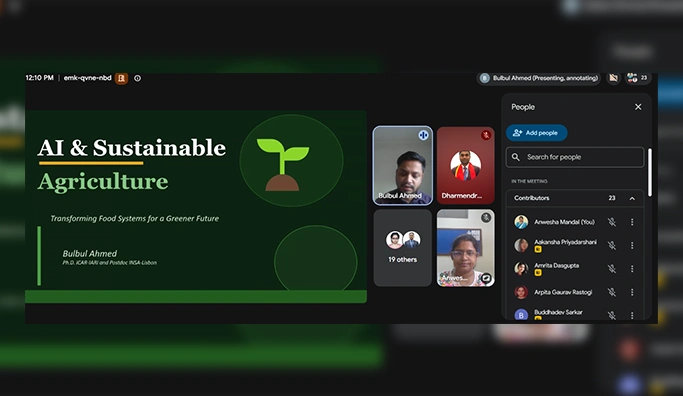
Task: Click the presented AI & Sustainable Agriculture slide
Action: click(x=196, y=206)
